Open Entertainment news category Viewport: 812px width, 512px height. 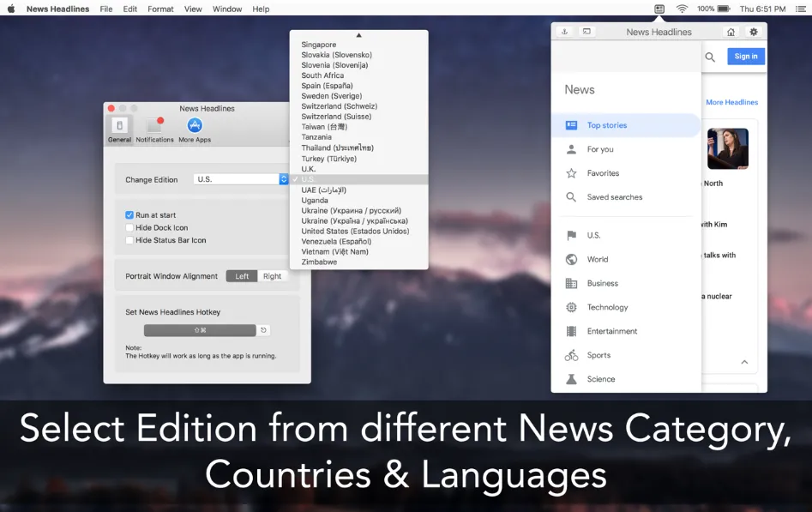point(626,331)
